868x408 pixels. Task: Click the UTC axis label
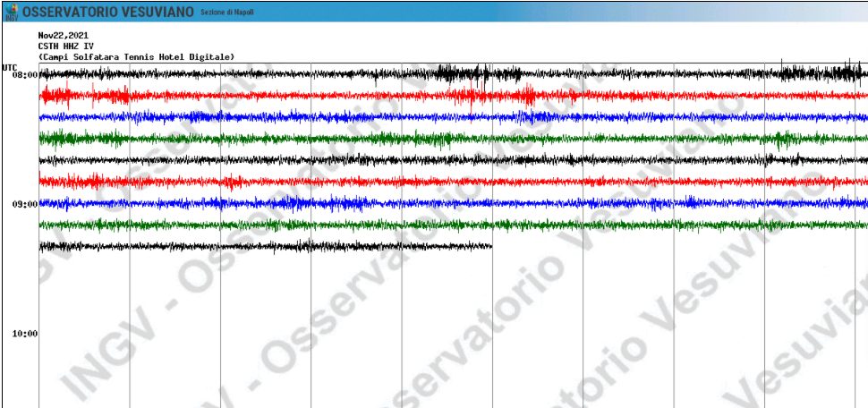(10, 67)
